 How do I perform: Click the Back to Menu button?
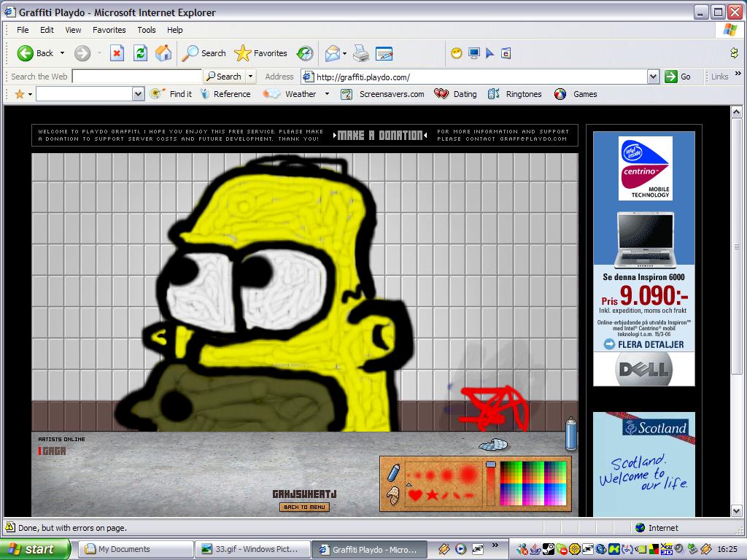[x=304, y=507]
